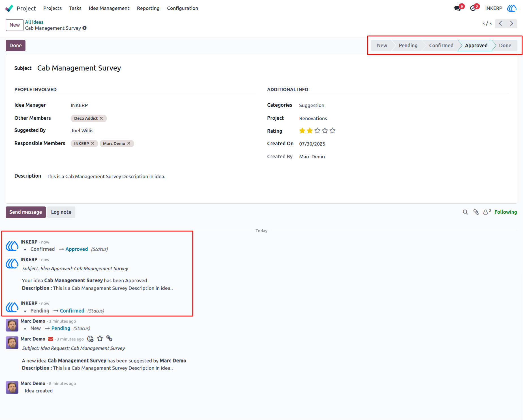Open the Configuration menu
The height and width of the screenshot is (420, 523).
click(x=183, y=8)
